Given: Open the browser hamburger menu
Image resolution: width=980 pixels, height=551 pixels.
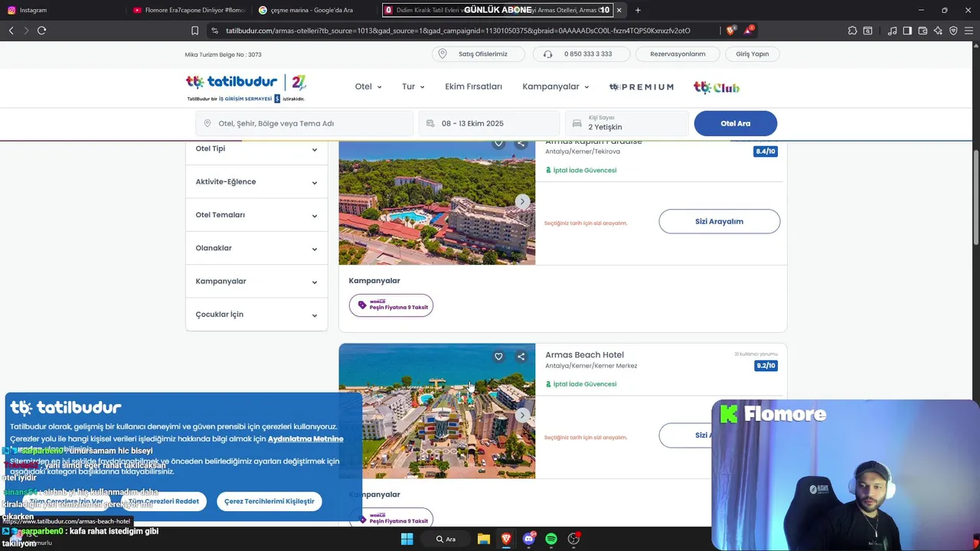Looking at the screenshot, I should pos(969,31).
